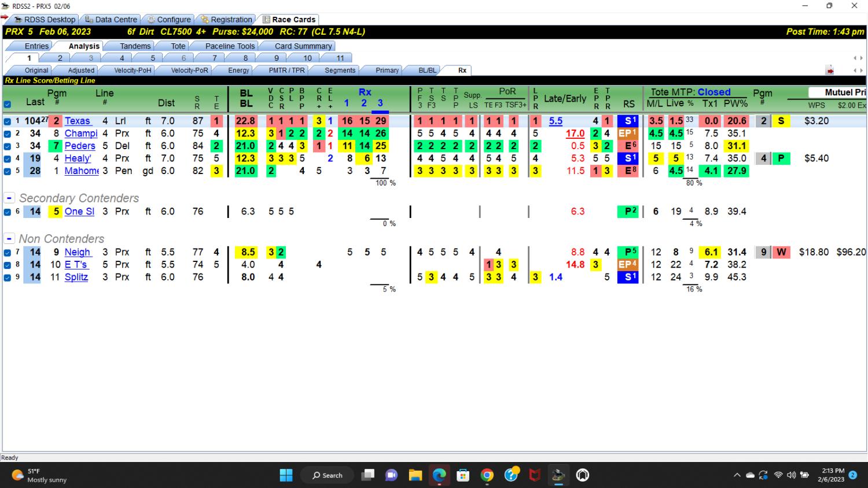Screen dimensions: 868x488
Task: Open Microsoft Store on the taskbar
Action: point(463,475)
